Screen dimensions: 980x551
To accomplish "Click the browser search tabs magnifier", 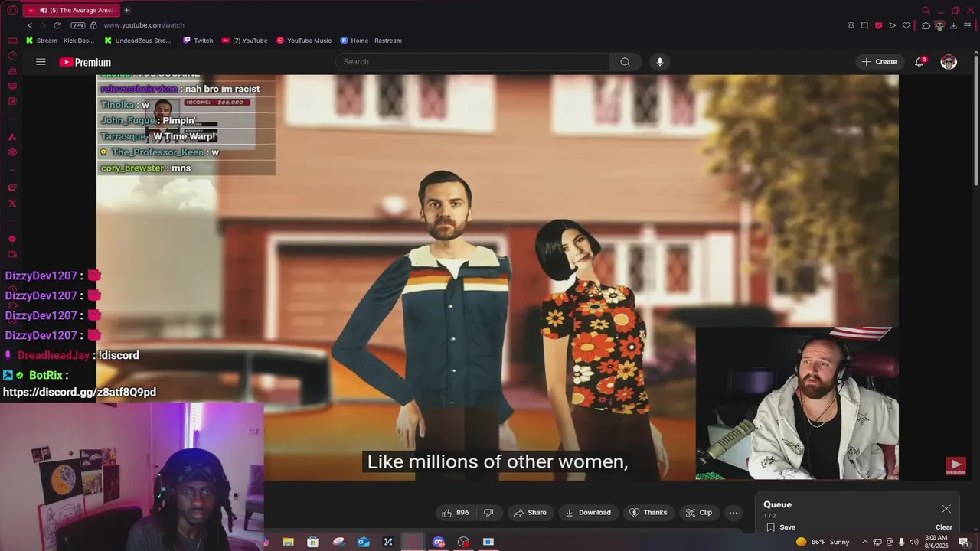I will click(926, 10).
